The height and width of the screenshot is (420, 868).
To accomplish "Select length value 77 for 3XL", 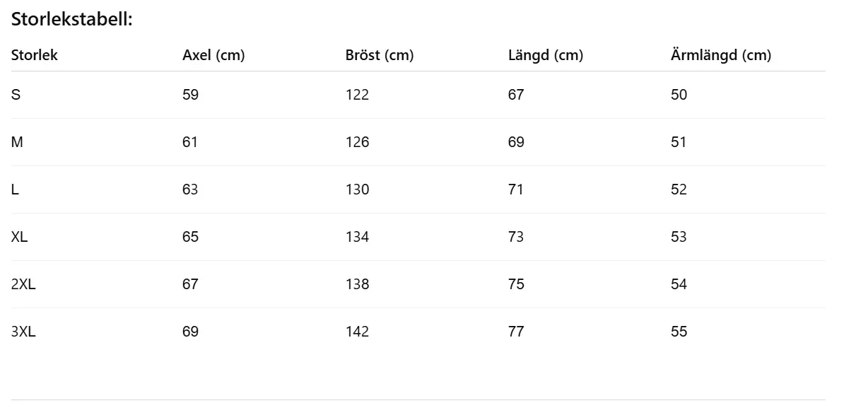I will coord(516,332).
